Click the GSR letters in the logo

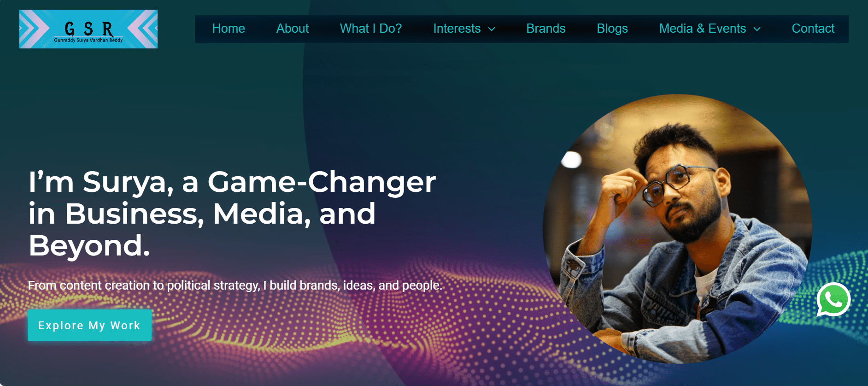click(x=88, y=29)
